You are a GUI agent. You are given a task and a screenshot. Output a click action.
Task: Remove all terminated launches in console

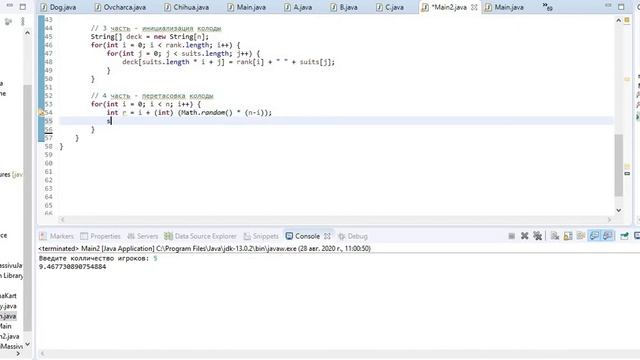(538, 236)
